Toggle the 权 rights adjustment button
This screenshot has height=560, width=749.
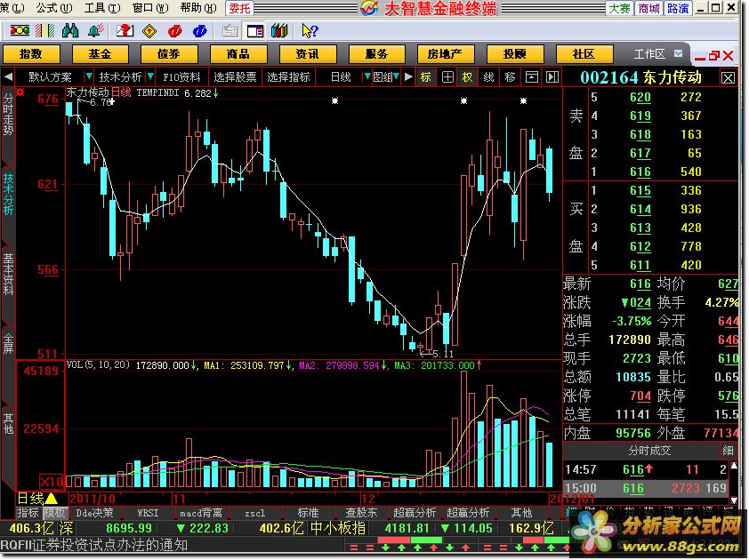(468, 76)
